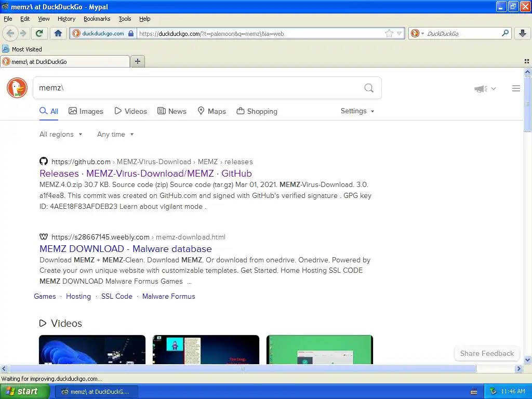Expand the All regions filter
This screenshot has width=532, height=399.
61,135
